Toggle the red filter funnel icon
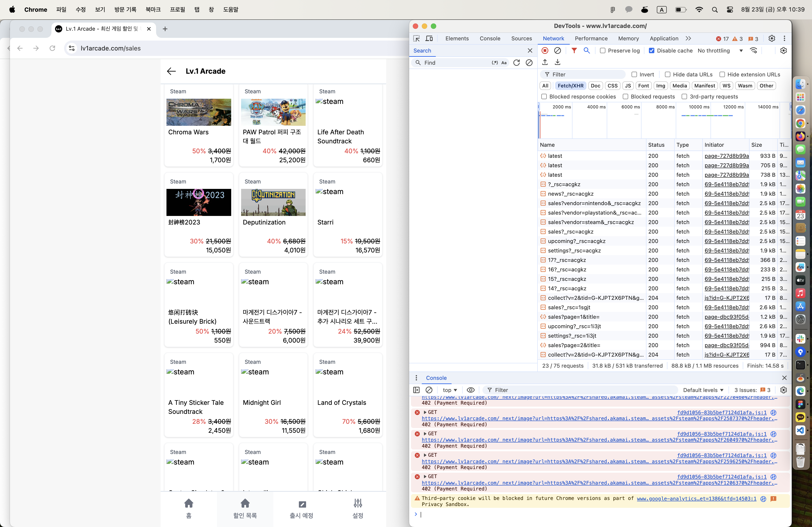Image resolution: width=812 pixels, height=527 pixels. coord(574,50)
